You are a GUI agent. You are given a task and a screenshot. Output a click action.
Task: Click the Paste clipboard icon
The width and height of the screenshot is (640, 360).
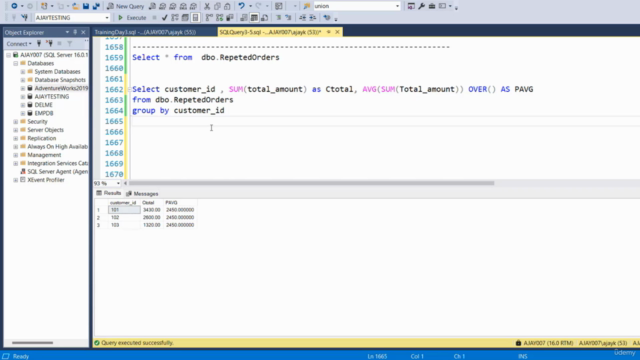(227, 6)
